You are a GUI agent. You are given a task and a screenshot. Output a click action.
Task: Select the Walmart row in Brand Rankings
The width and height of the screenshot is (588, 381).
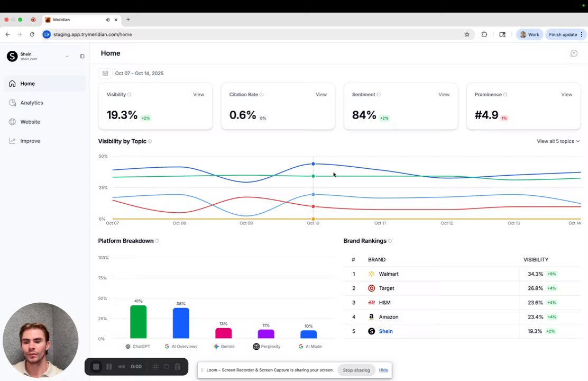(x=462, y=274)
